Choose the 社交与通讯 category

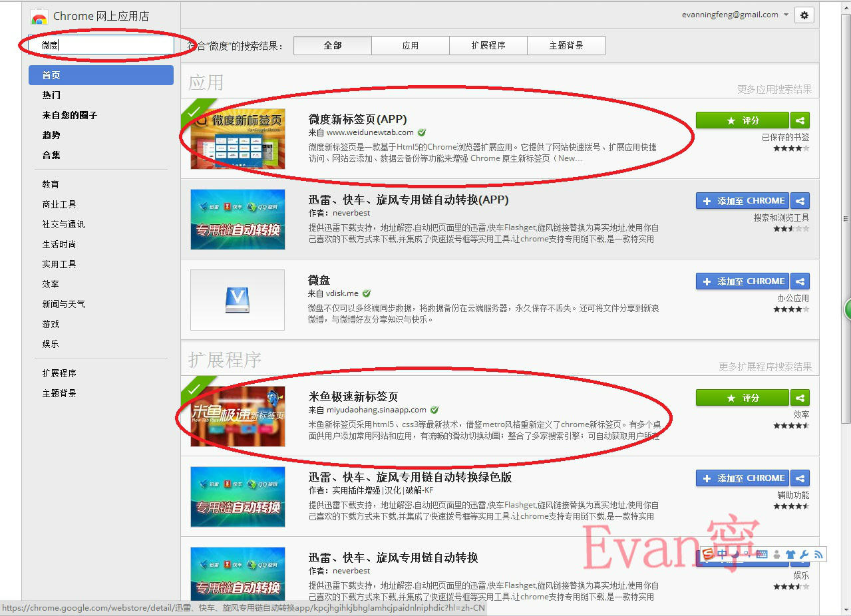point(63,224)
